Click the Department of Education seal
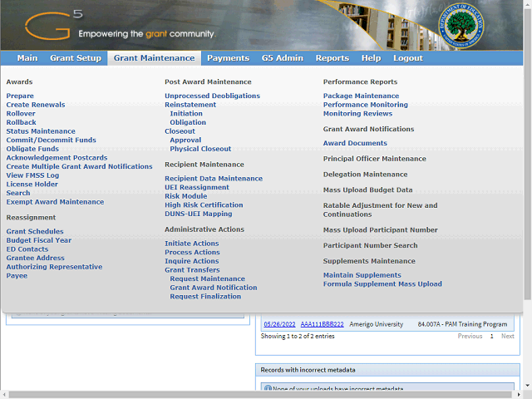Screen dimensions: 532x399 (462, 27)
